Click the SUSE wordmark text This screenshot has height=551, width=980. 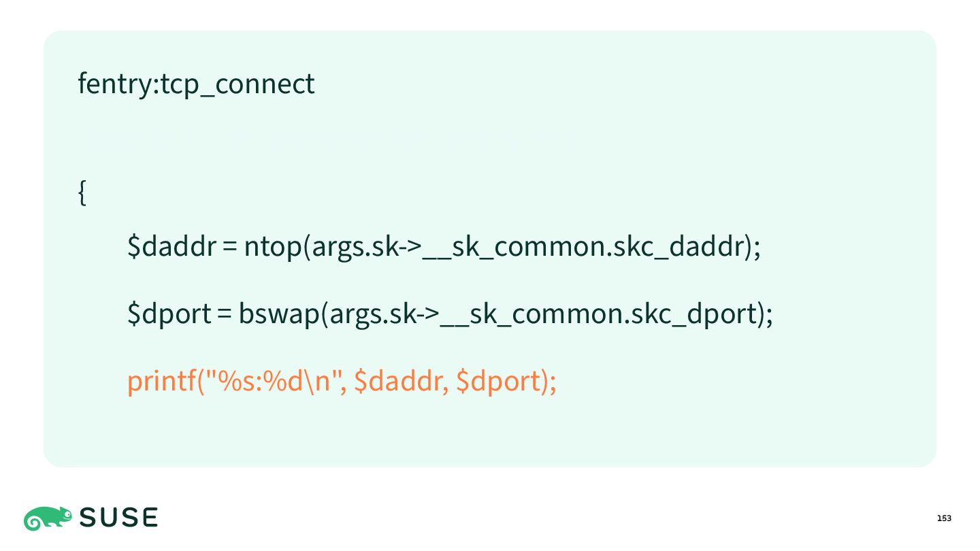[x=119, y=518]
